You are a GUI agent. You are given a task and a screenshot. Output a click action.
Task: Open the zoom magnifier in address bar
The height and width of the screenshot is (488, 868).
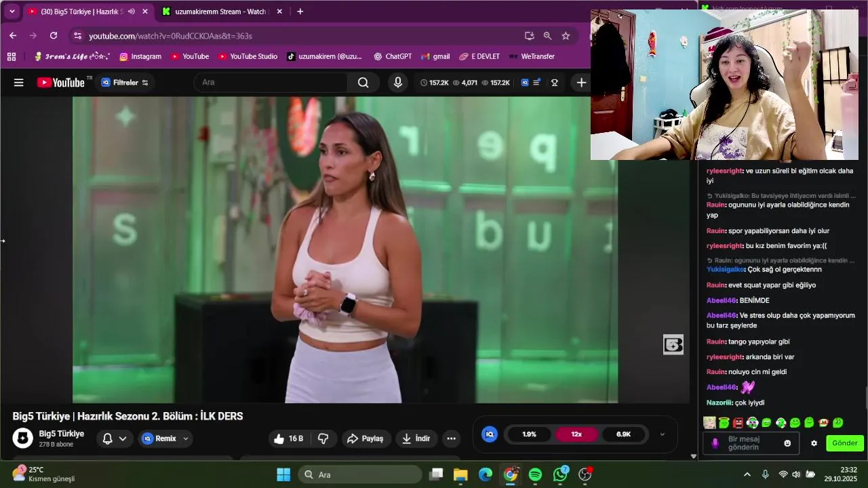point(547,36)
